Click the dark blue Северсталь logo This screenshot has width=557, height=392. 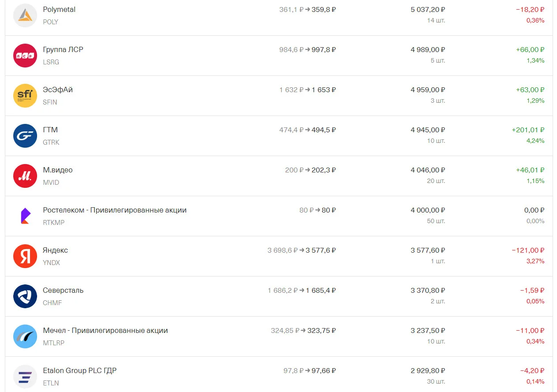pyautogui.click(x=25, y=296)
